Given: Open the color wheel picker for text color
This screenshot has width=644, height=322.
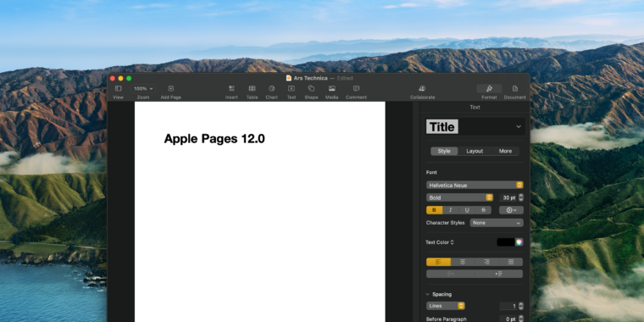Looking at the screenshot, I should point(519,242).
